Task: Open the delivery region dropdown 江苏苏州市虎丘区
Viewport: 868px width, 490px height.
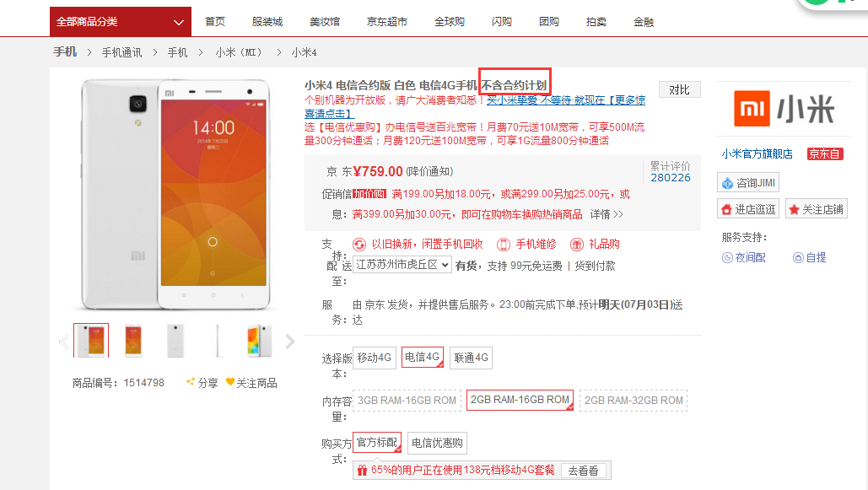Action: [402, 265]
